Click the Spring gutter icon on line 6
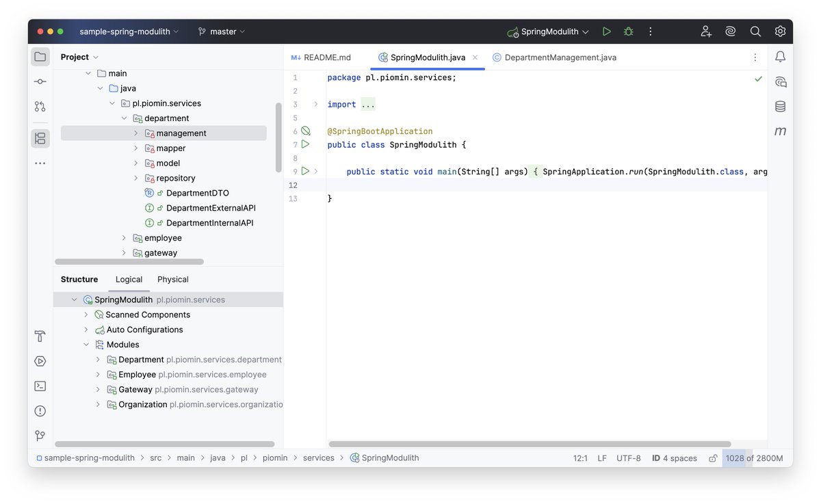Image resolution: width=821 pixels, height=504 pixels. (306, 131)
